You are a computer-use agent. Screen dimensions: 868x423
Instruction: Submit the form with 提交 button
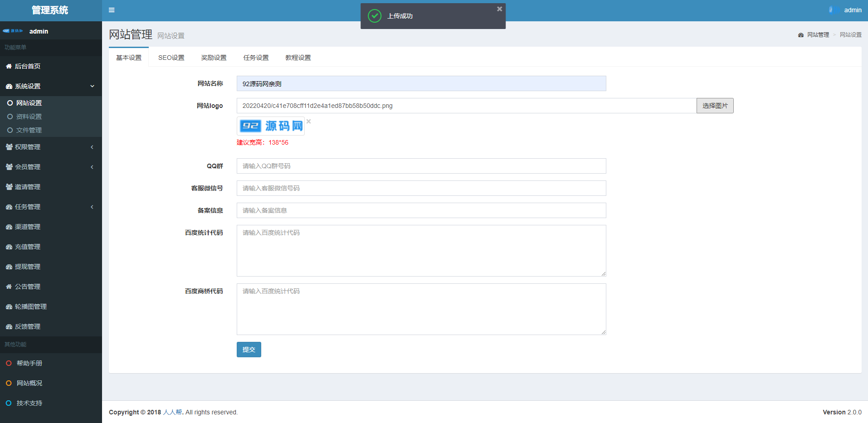point(249,350)
